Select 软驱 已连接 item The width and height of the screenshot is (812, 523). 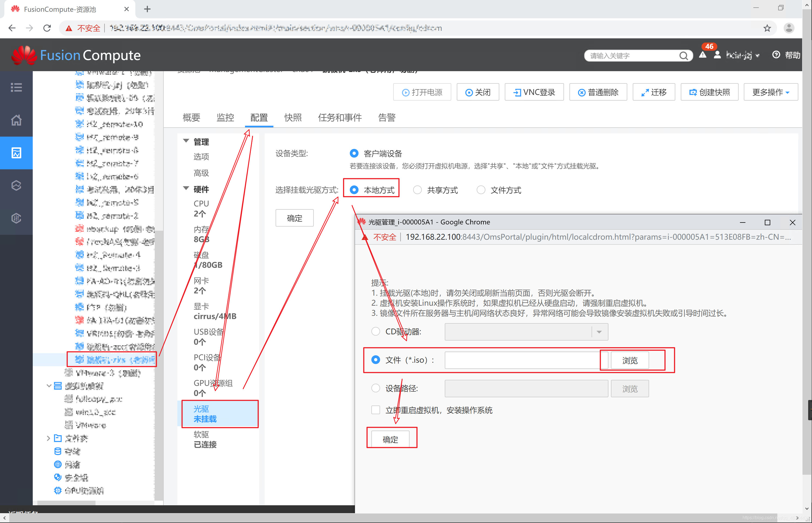pyautogui.click(x=205, y=440)
